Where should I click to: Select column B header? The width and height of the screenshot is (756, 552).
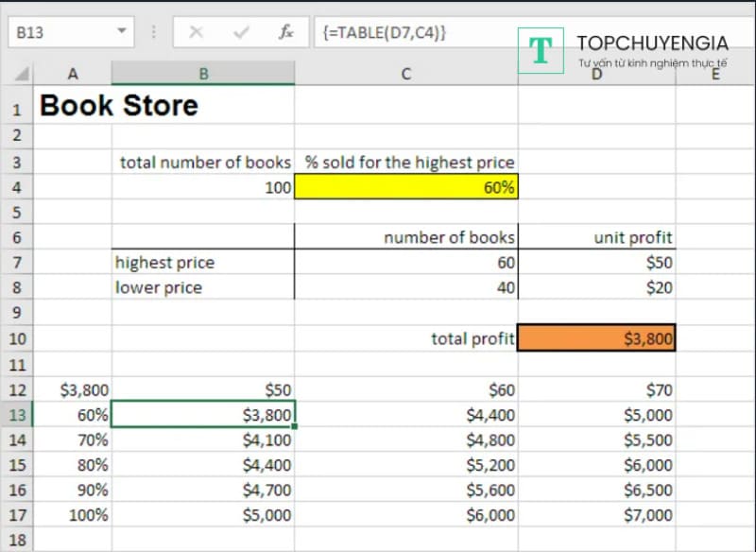pyautogui.click(x=202, y=74)
